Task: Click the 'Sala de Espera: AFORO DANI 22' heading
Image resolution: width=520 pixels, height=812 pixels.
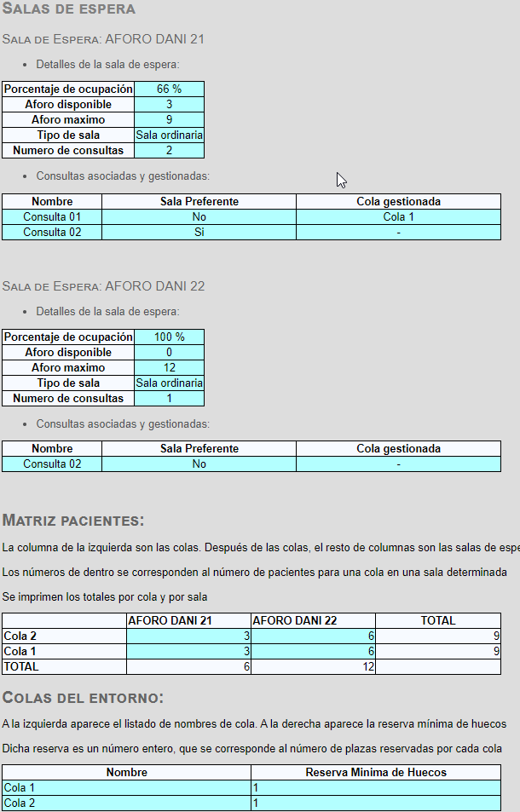Action: pos(104,286)
